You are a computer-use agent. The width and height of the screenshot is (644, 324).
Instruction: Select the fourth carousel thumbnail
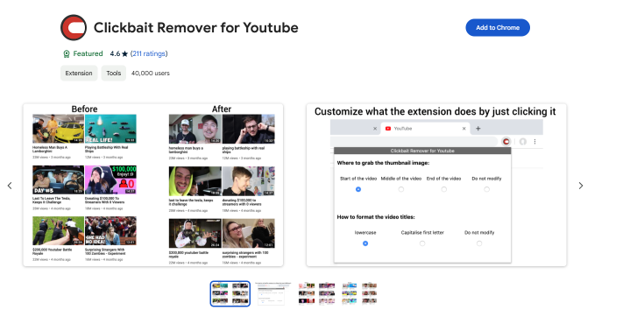pyautogui.click(x=359, y=293)
